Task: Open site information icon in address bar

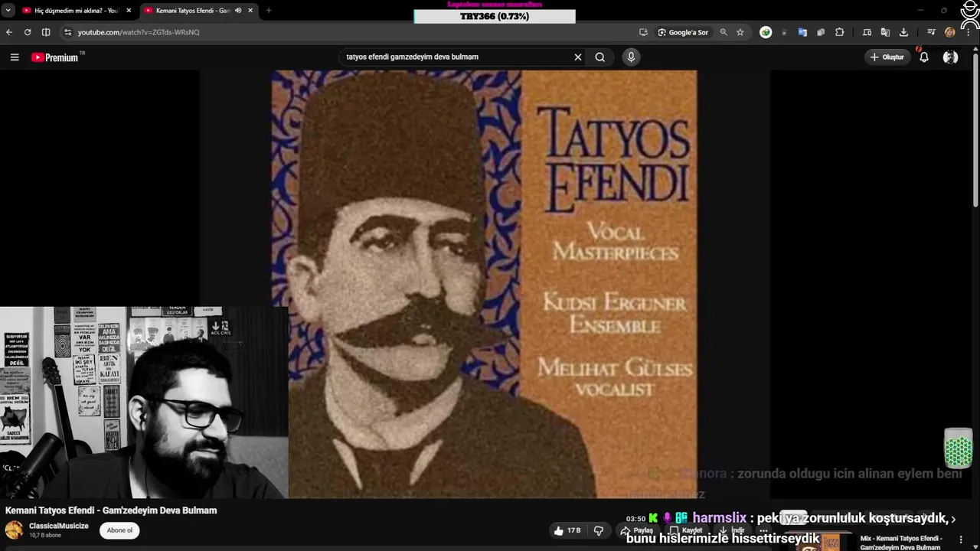Action: [67, 32]
